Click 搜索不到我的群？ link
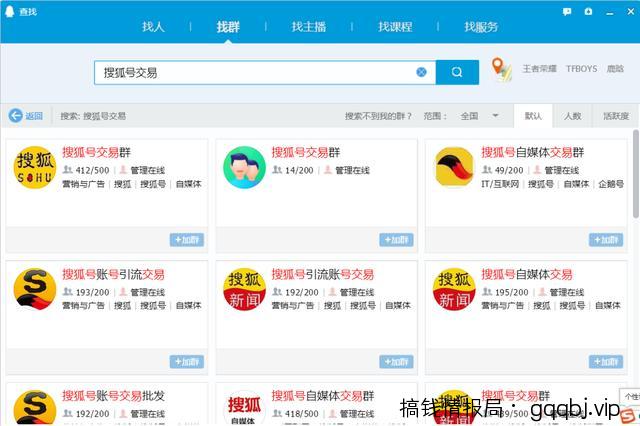The height and width of the screenshot is (426, 640). (378, 116)
